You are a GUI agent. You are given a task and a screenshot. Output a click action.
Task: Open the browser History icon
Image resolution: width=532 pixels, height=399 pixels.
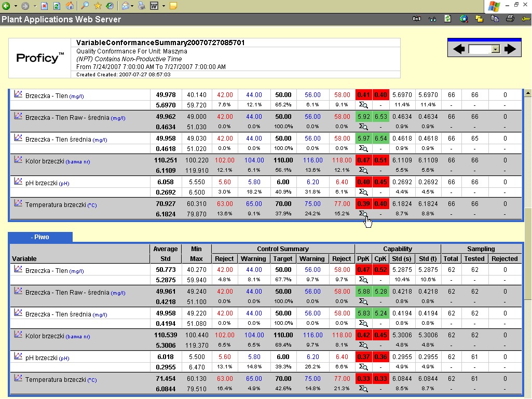[x=110, y=6]
